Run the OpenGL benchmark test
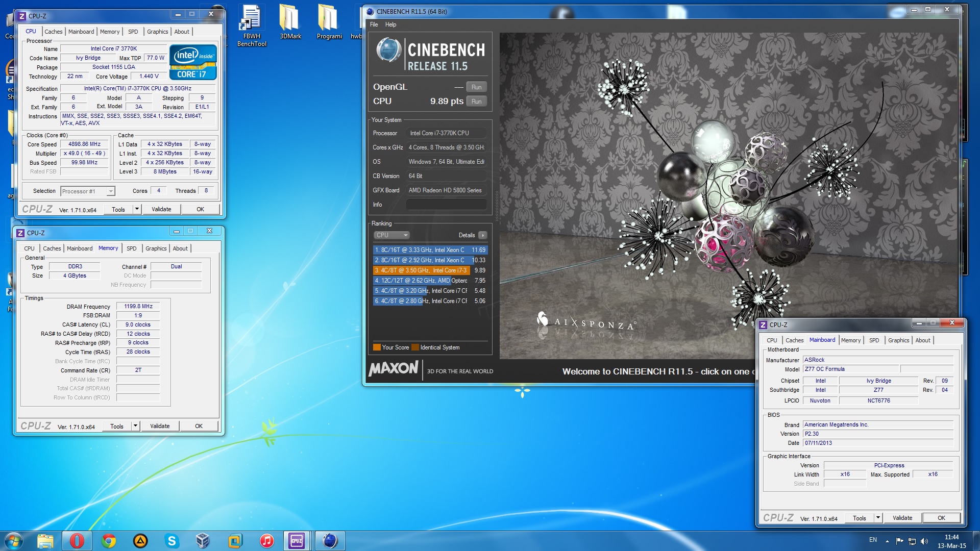 pos(476,87)
